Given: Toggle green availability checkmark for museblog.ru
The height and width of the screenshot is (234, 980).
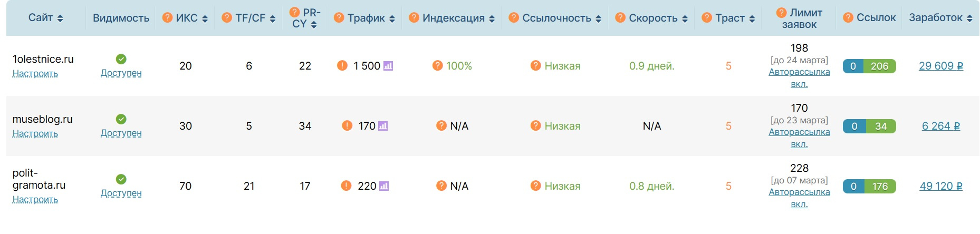Looking at the screenshot, I should (121, 119).
